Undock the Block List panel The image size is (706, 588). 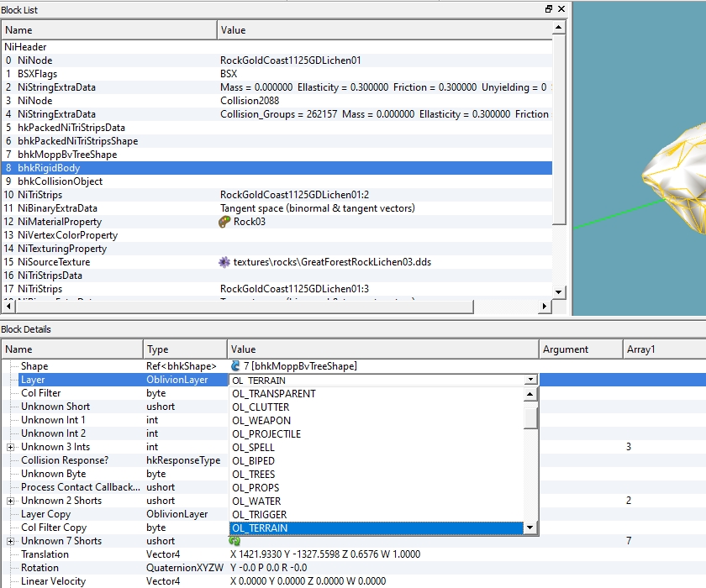[548, 9]
